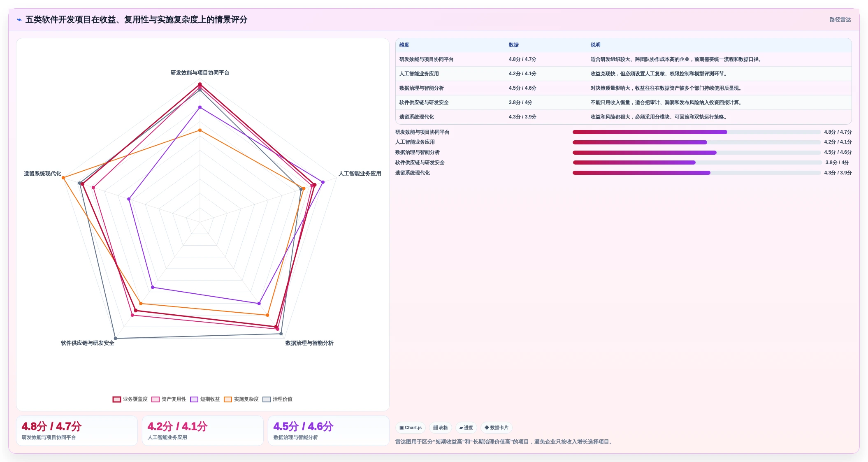Select the 数据治理与智能分析 table row name
Viewport: 868px width, 462px height.
click(421, 88)
